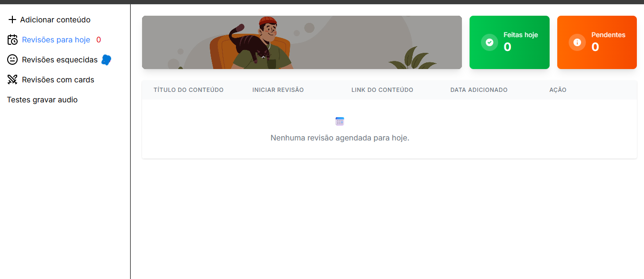Screen dimensions: 644x279
Task: Click the checkmark icon in Feitas hoje card
Action: coord(490,42)
